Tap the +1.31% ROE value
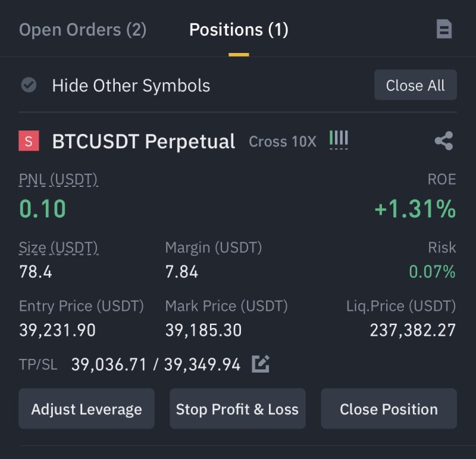 pyautogui.click(x=415, y=209)
